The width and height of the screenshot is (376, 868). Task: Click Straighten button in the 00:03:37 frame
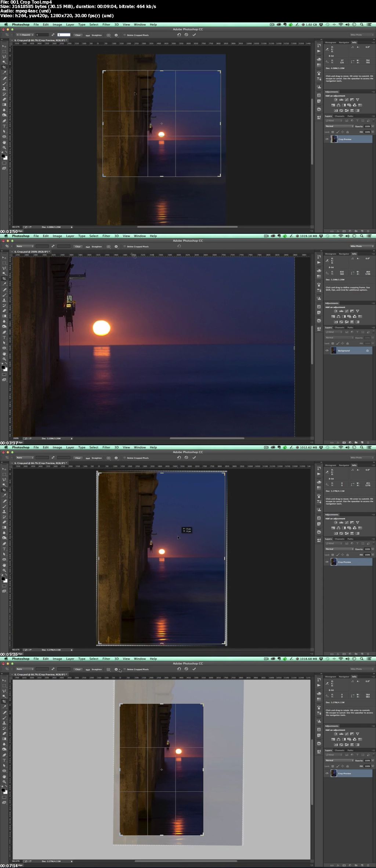point(94,247)
